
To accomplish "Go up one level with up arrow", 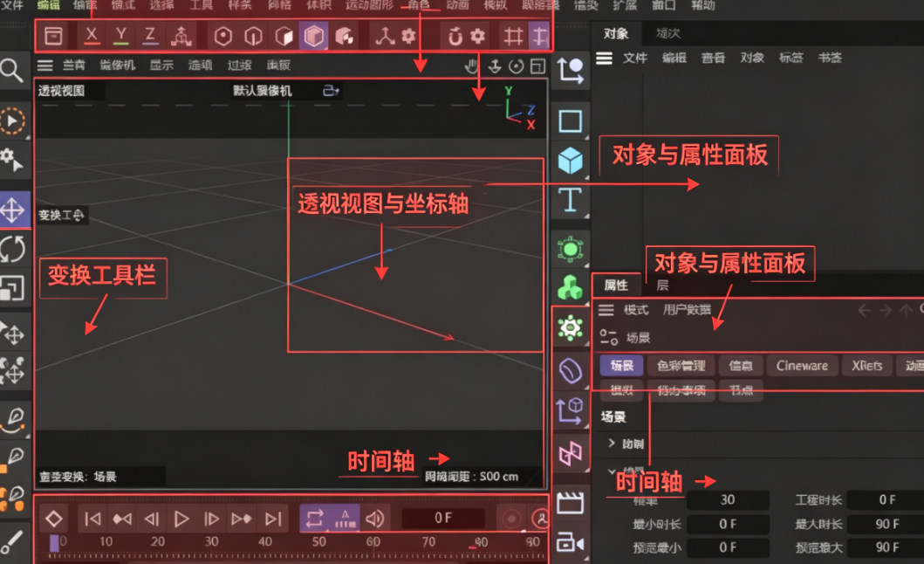I will click(906, 310).
